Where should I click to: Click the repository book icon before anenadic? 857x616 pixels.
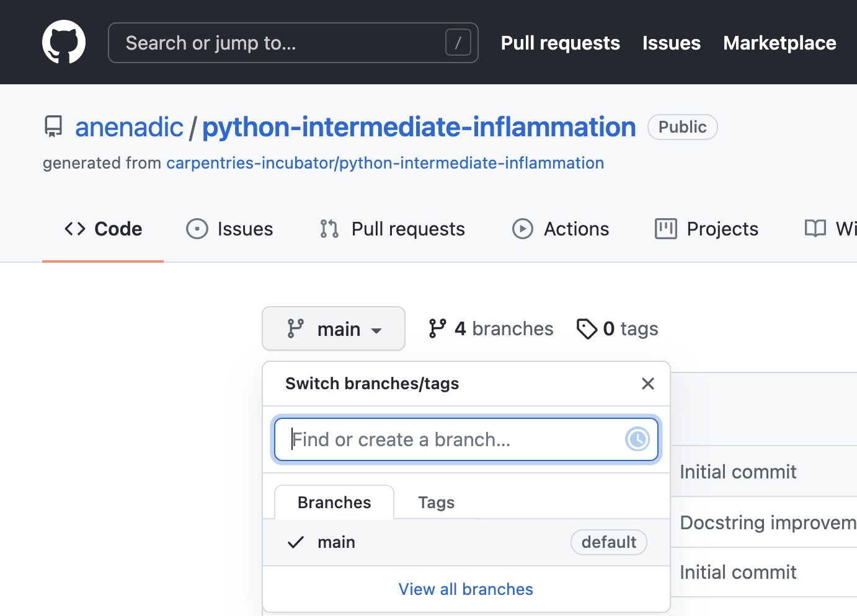pyautogui.click(x=53, y=126)
